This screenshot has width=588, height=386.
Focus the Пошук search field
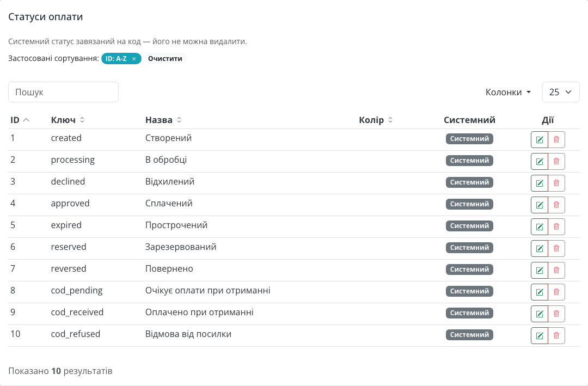coord(63,92)
